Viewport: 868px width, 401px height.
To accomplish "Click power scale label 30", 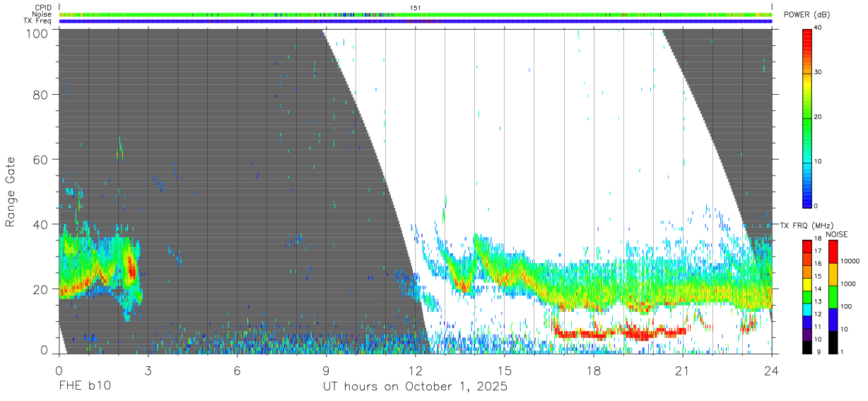I will [819, 73].
